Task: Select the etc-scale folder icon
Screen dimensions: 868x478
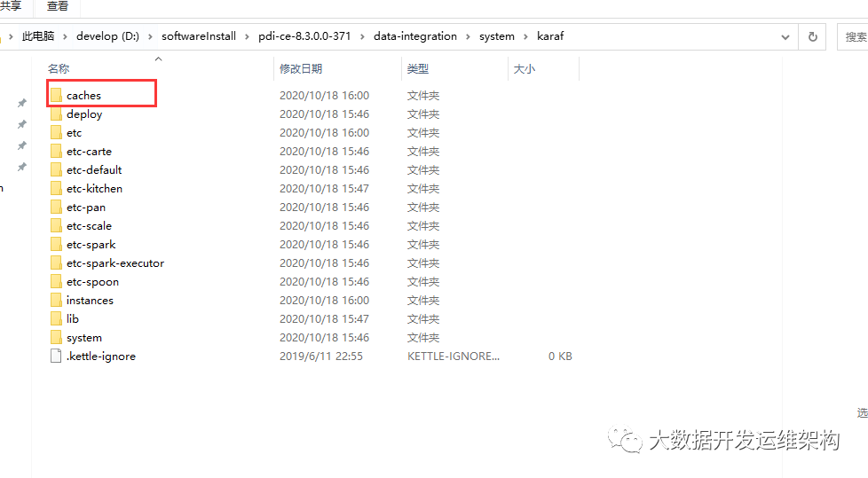Action: (56, 226)
